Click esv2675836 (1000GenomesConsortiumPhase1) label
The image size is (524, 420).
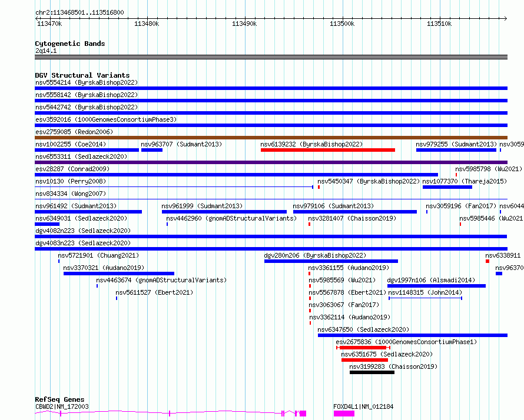406,342
